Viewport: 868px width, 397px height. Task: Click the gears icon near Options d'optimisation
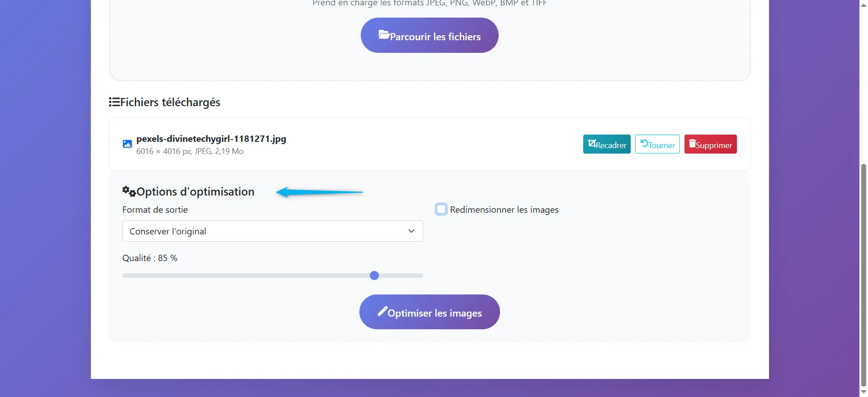coord(129,191)
